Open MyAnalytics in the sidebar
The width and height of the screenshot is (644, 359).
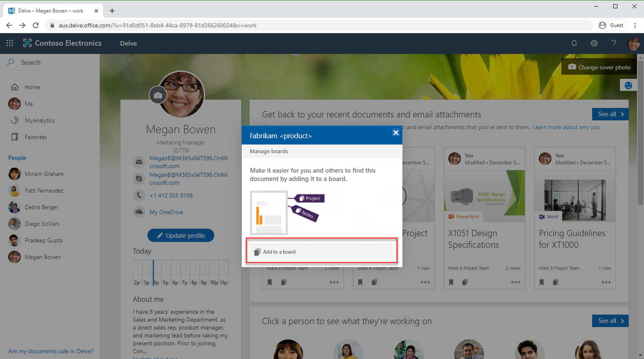click(x=39, y=120)
